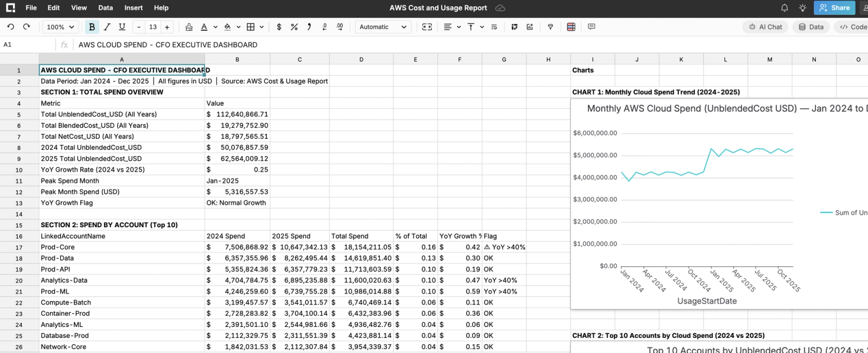Select column D header
Viewport: 868px width, 353px height.
click(x=361, y=59)
